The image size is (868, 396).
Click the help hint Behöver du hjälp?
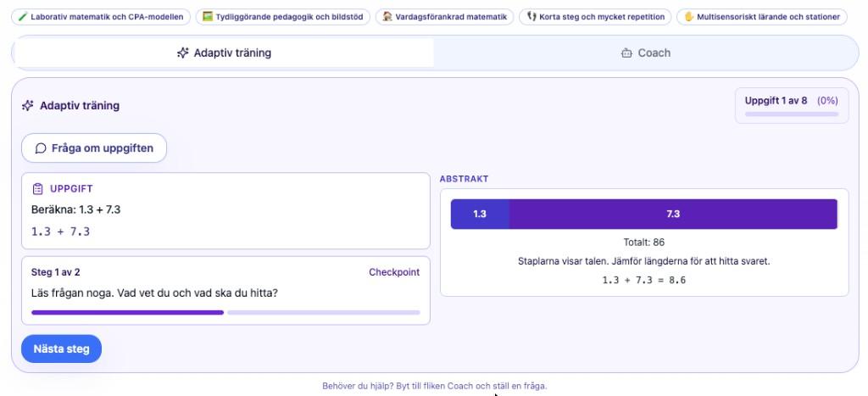pyautogui.click(x=359, y=386)
